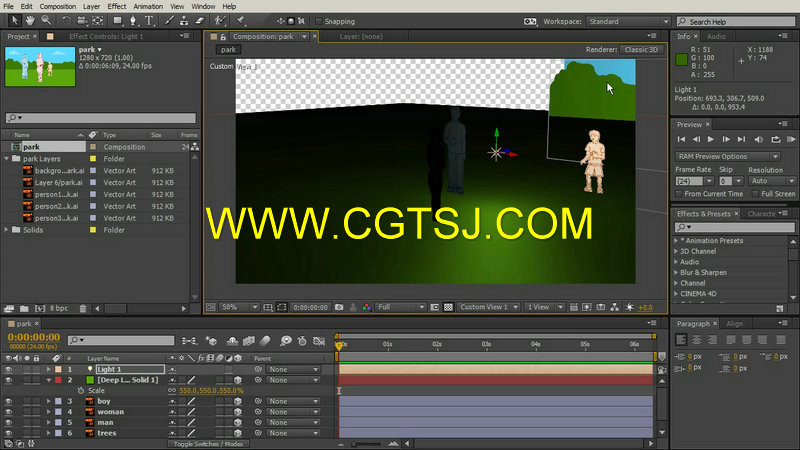Viewport: 800px width, 450px height.
Task: Click the Delete trash icon in Project panel
Action: (x=83, y=308)
